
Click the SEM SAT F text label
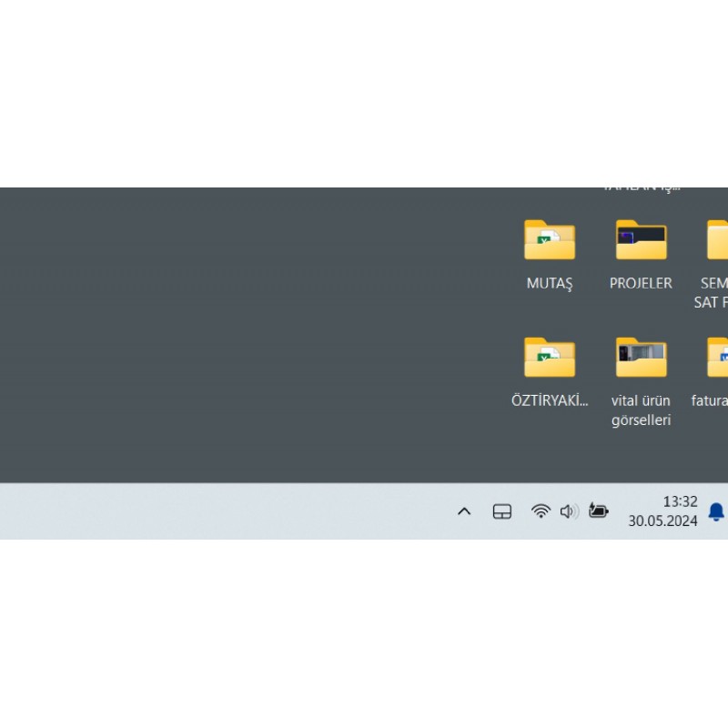click(713, 293)
